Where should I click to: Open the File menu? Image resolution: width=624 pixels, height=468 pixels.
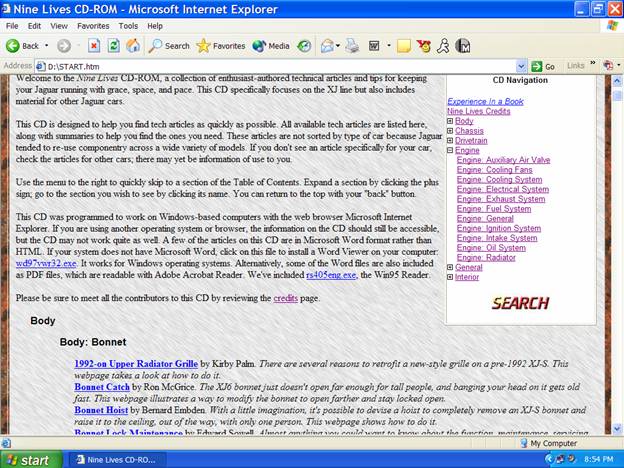point(12,26)
